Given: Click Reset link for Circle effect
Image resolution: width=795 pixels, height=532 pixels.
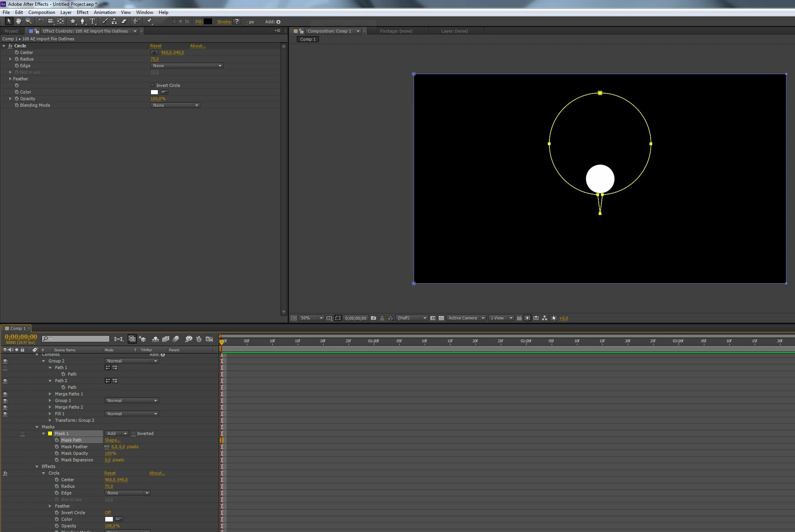Looking at the screenshot, I should (x=156, y=46).
